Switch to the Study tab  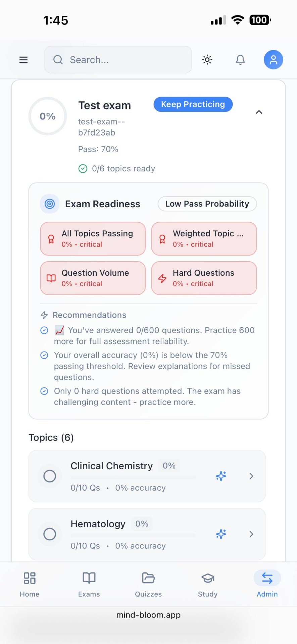click(208, 585)
